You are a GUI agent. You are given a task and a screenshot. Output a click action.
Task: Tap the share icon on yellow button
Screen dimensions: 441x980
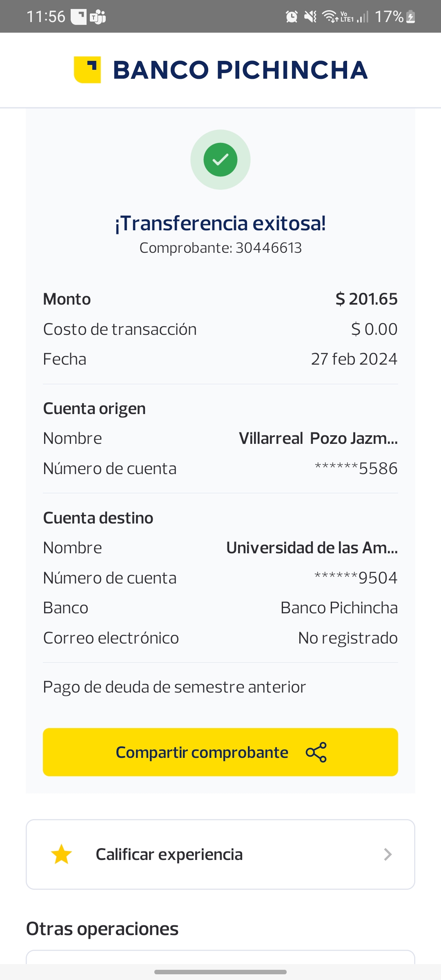(316, 752)
